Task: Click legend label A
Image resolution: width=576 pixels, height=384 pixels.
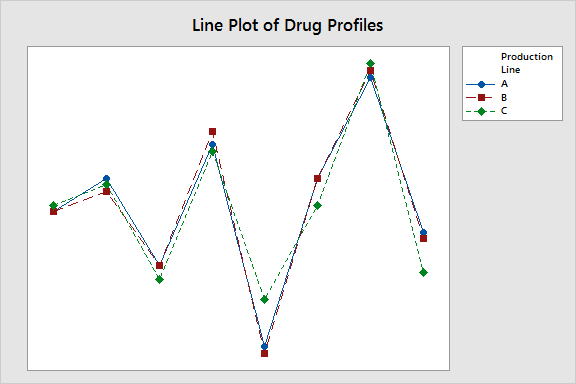Action: pos(504,84)
